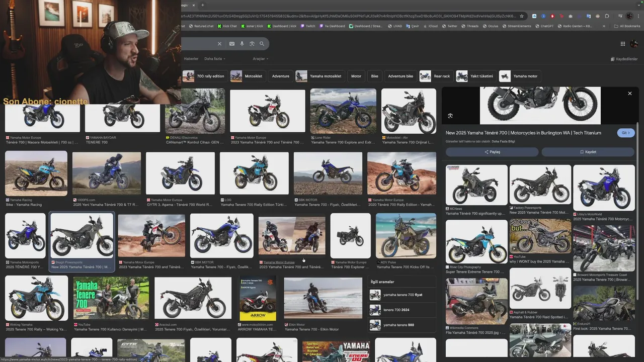Open the ADV Pulse beach bike thumbnail
644x362 pixels.
tap(406, 236)
